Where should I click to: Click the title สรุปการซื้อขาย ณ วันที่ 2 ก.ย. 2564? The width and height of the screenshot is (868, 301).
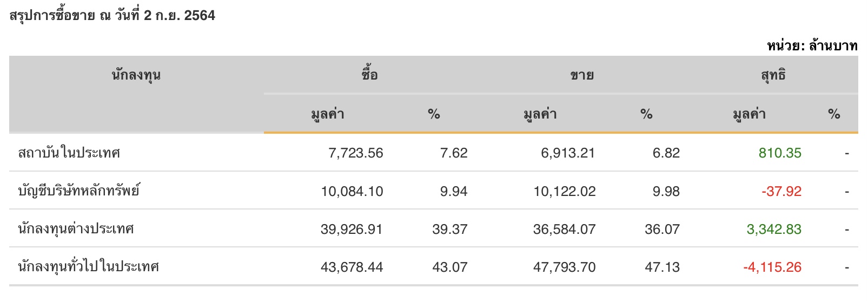112,15
